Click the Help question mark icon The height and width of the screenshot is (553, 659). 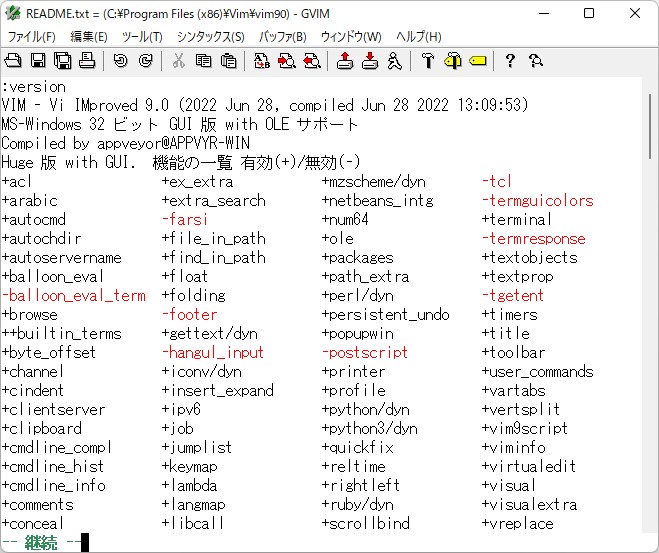pos(510,61)
